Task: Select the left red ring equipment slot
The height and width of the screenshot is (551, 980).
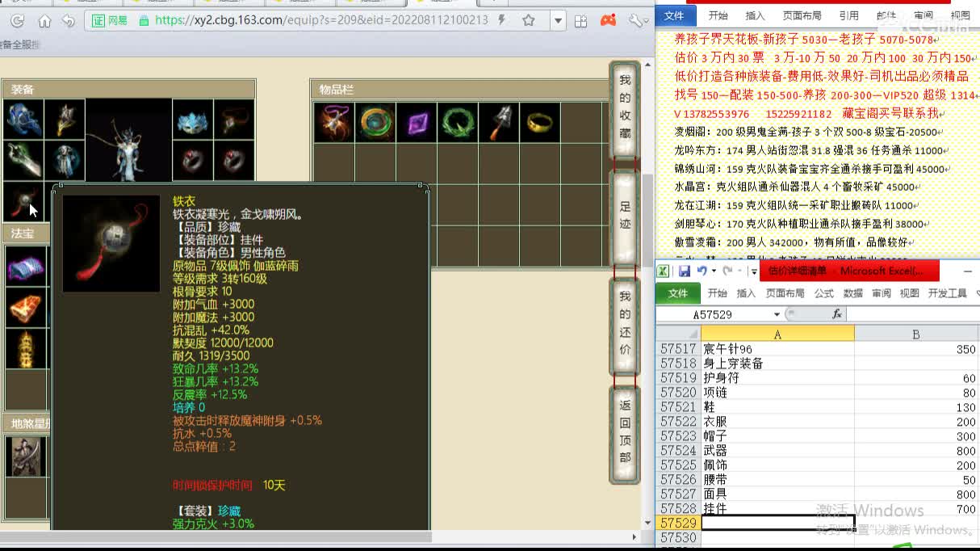Action: (192, 160)
